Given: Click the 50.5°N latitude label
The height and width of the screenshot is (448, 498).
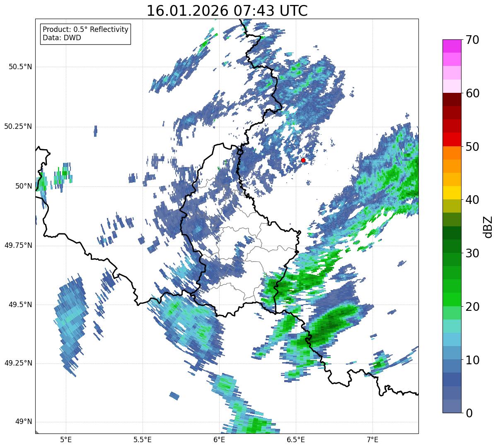Looking at the screenshot, I should point(20,67).
